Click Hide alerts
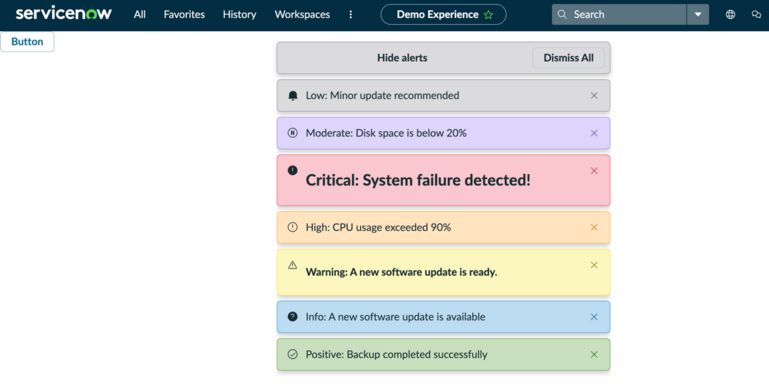This screenshot has width=769, height=388. (402, 58)
